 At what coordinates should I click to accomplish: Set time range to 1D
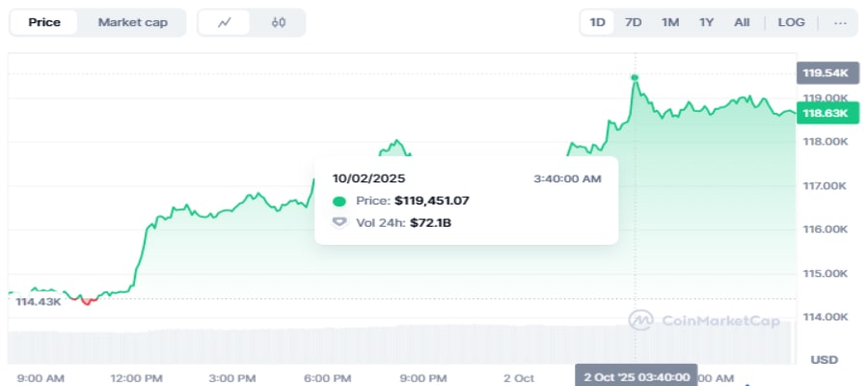coord(598,22)
